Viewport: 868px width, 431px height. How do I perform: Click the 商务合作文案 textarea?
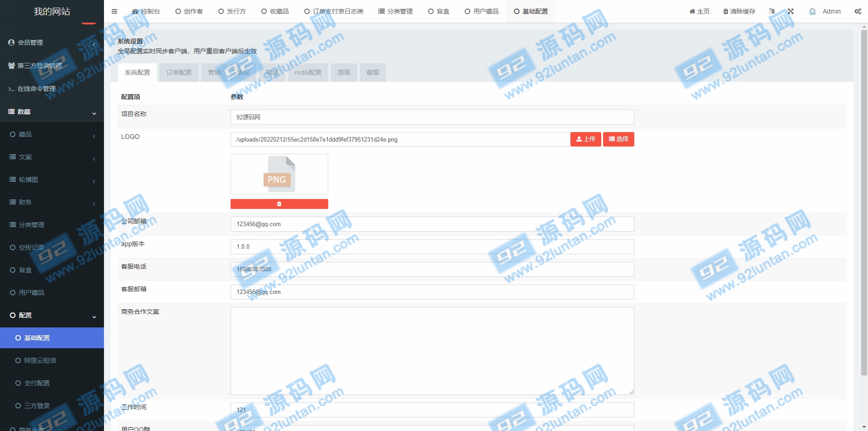pyautogui.click(x=432, y=351)
